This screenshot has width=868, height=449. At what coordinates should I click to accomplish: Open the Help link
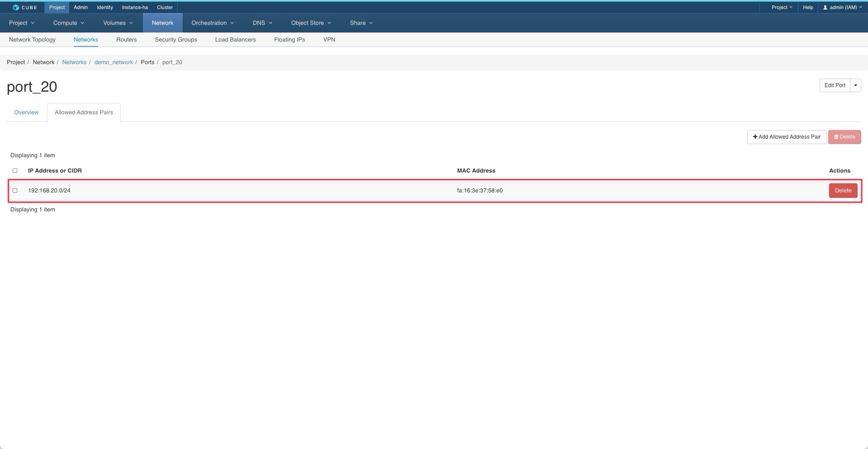[808, 7]
